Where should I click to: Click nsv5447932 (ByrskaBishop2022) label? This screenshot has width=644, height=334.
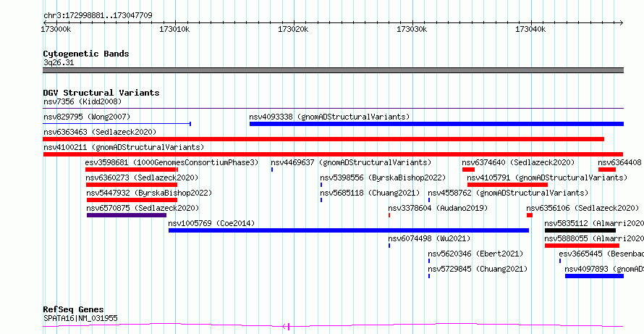coord(149,193)
